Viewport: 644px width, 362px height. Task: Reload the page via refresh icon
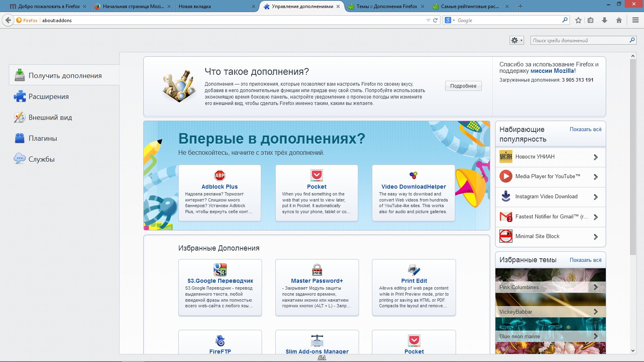pyautogui.click(x=435, y=20)
